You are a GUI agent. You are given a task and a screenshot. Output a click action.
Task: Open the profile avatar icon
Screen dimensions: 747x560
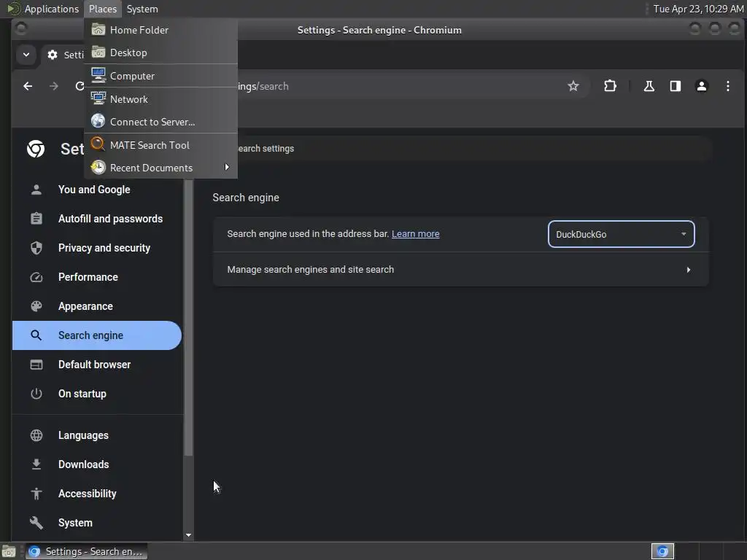[x=701, y=86]
